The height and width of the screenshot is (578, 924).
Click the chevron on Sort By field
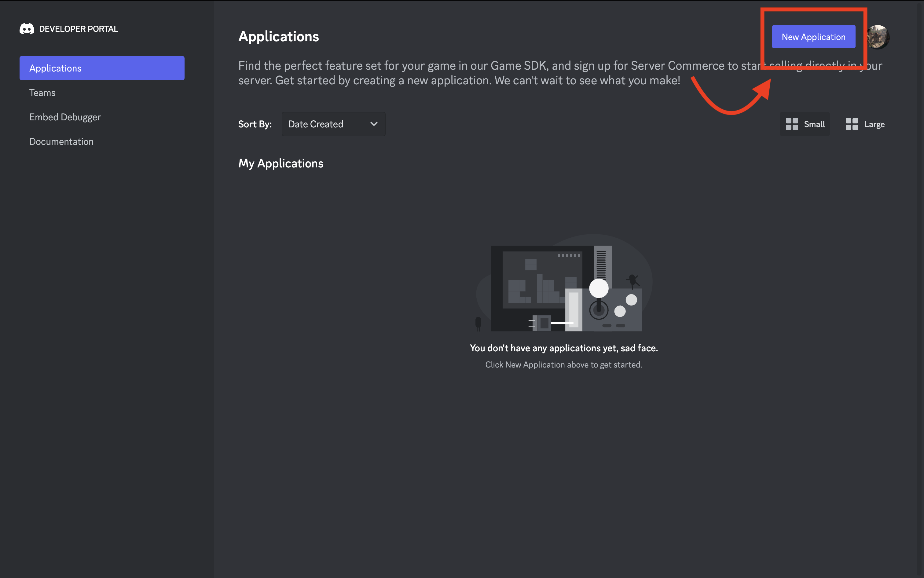click(374, 123)
